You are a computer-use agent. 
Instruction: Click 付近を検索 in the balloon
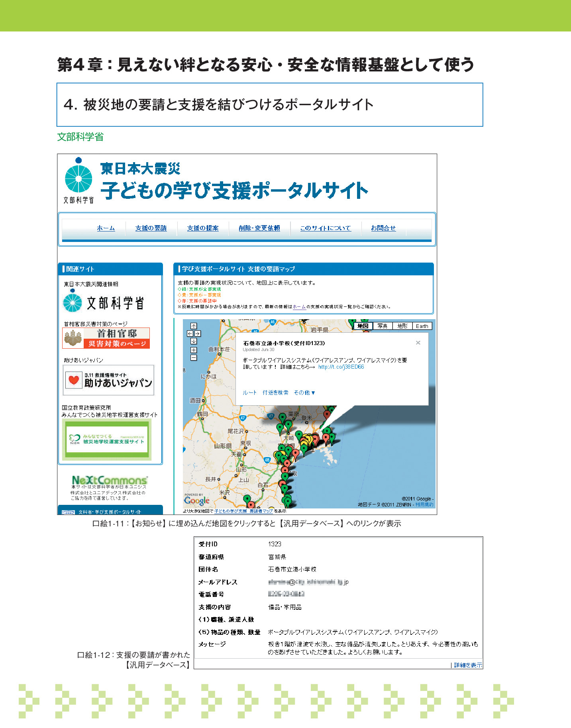coord(275,392)
